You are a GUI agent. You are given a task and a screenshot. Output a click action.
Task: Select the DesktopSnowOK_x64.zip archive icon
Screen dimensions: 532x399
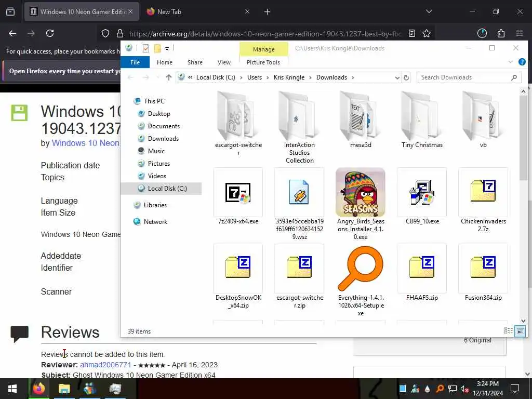238,267
